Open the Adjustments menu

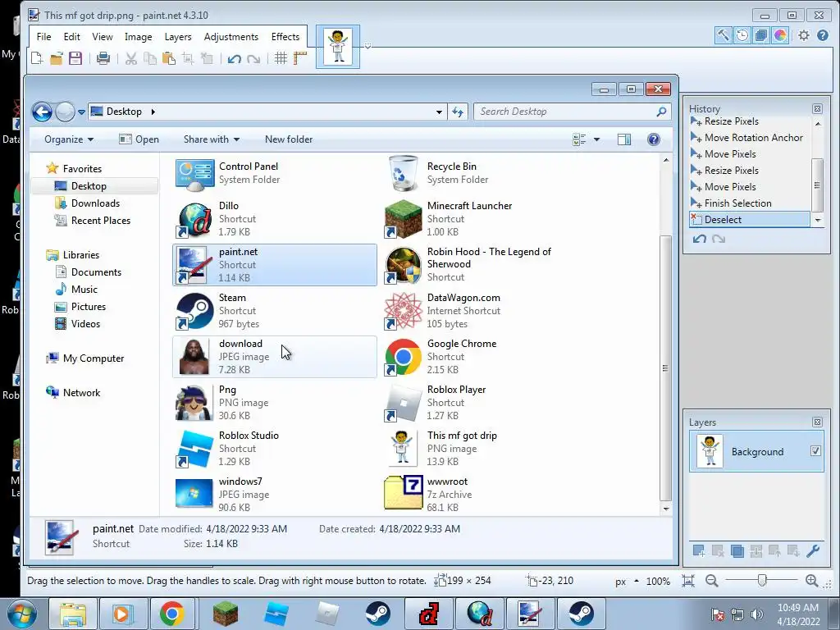(x=231, y=36)
